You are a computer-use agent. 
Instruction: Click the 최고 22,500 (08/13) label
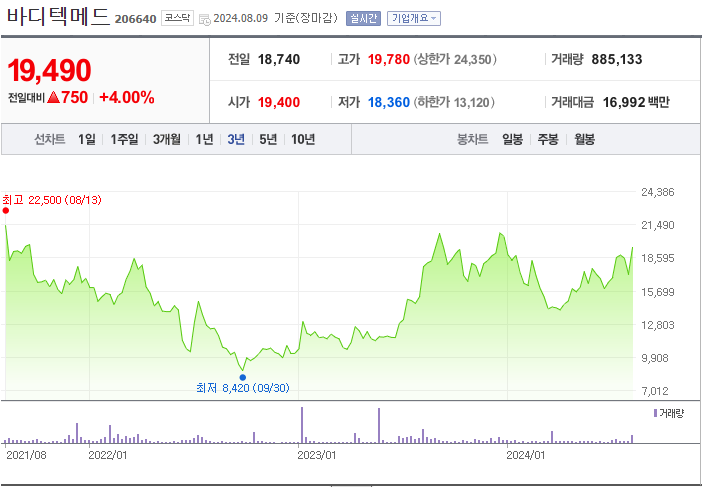[52, 200]
